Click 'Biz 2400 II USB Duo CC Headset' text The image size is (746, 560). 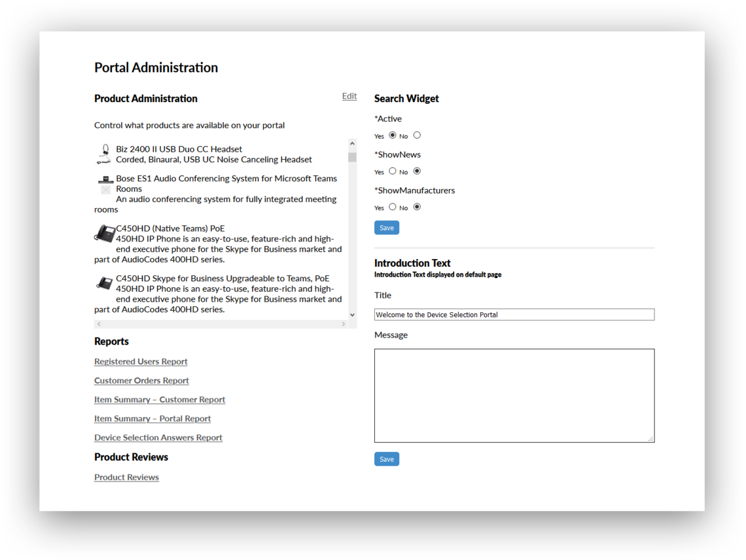click(179, 149)
